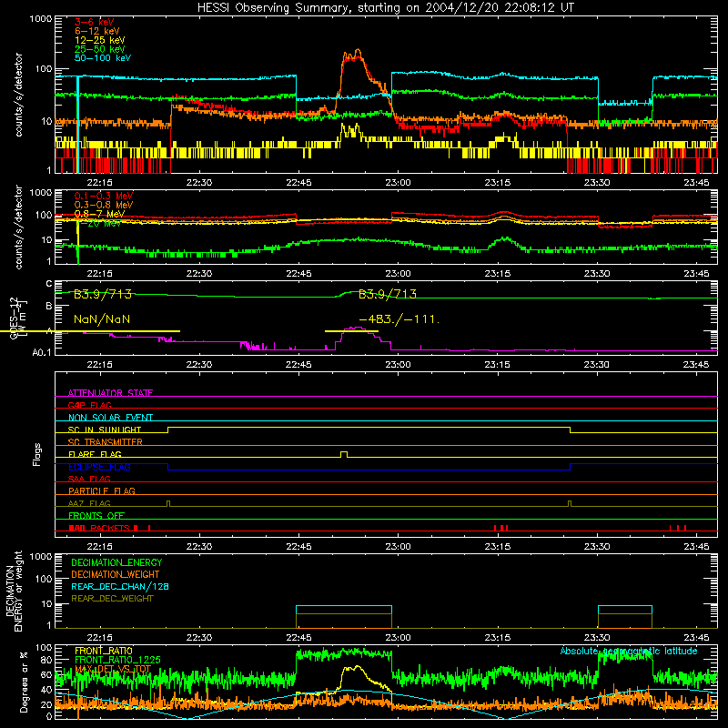Click the 'NaN/NaN' annotation in GOES panel
Screen dimensions: 728x728
pyautogui.click(x=102, y=319)
